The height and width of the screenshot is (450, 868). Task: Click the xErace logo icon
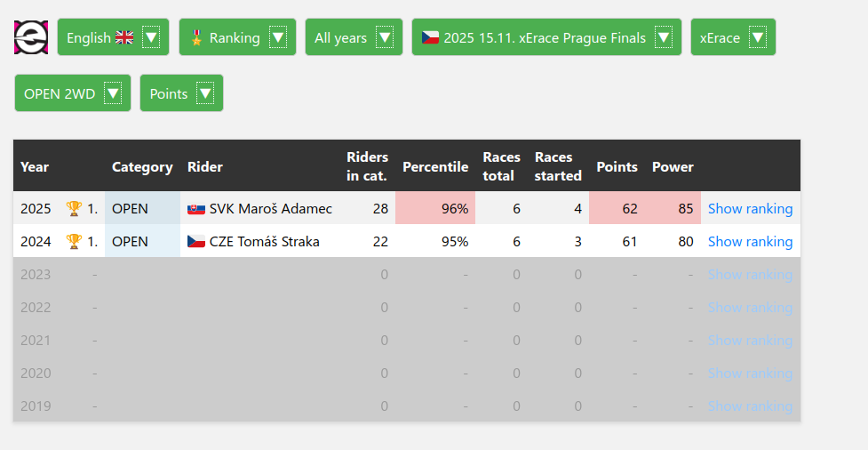(x=31, y=37)
